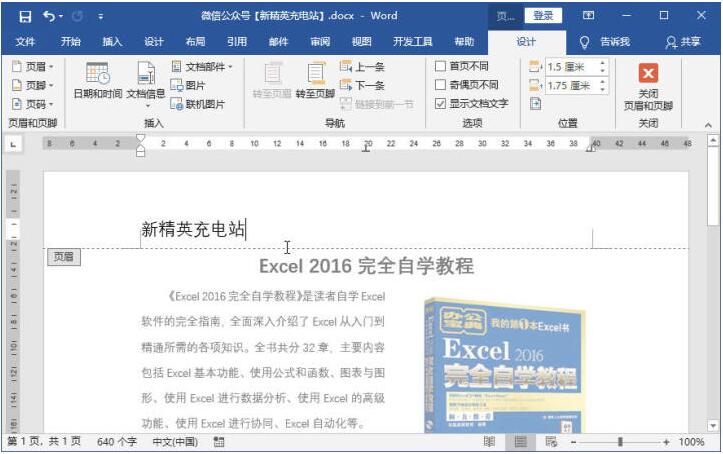Open the 页脚 footer dropdown
The image size is (723, 454).
(x=32, y=85)
